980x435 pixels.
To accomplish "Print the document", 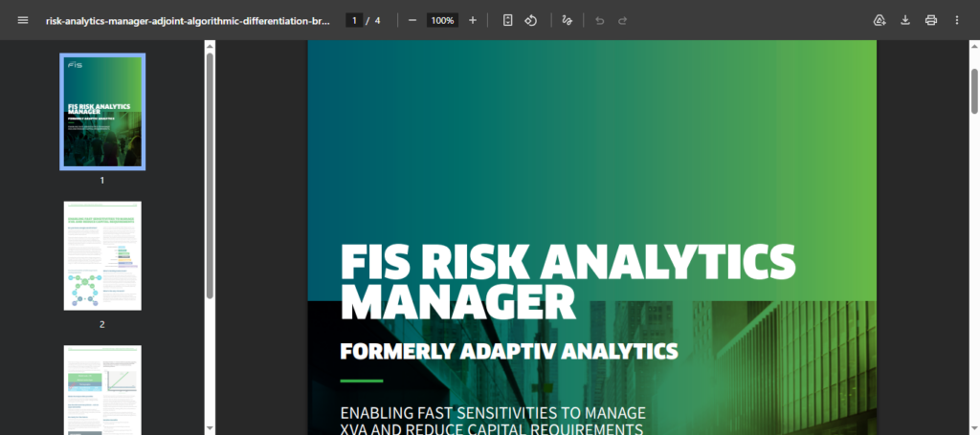I will pos(931,20).
